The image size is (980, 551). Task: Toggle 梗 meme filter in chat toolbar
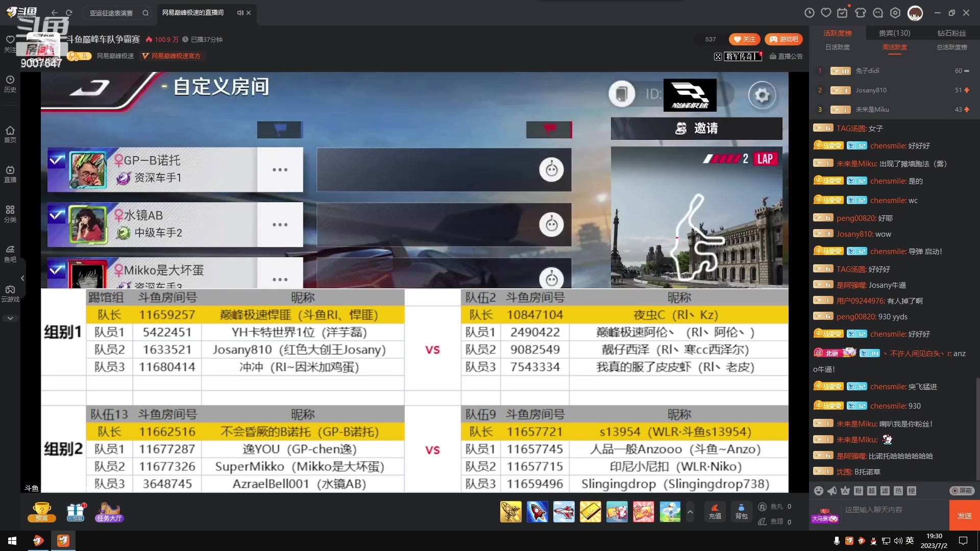tap(912, 490)
